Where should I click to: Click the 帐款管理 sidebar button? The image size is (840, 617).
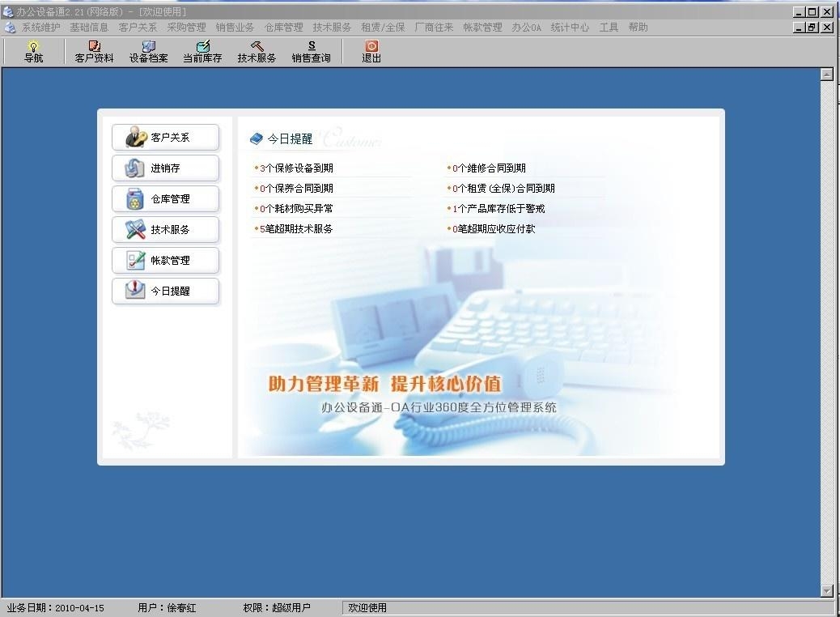tap(166, 260)
